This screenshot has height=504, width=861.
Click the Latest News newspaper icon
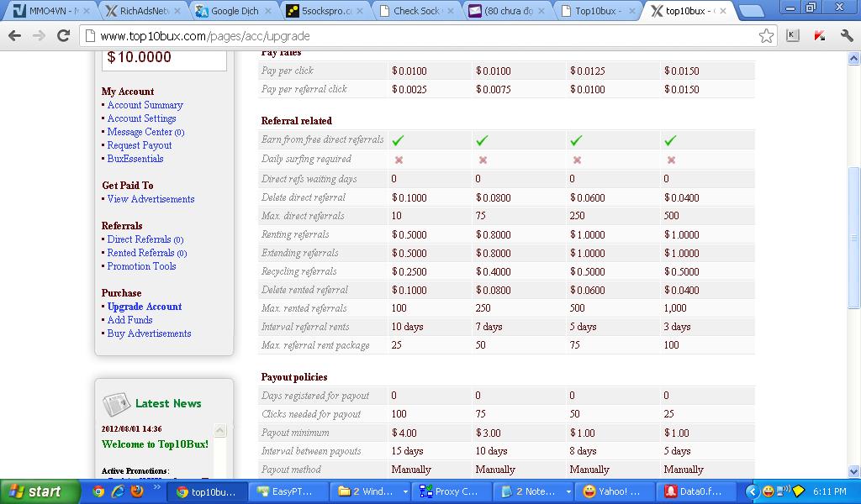[x=116, y=405]
